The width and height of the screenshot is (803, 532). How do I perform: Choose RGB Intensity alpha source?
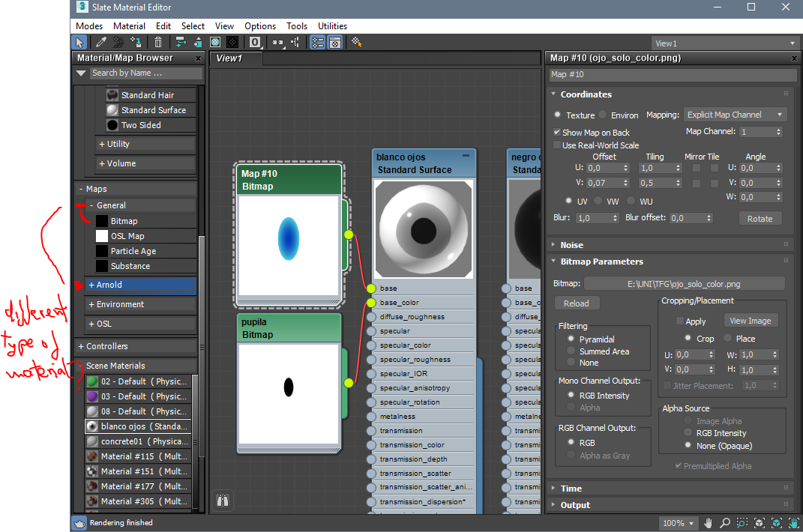coord(688,432)
